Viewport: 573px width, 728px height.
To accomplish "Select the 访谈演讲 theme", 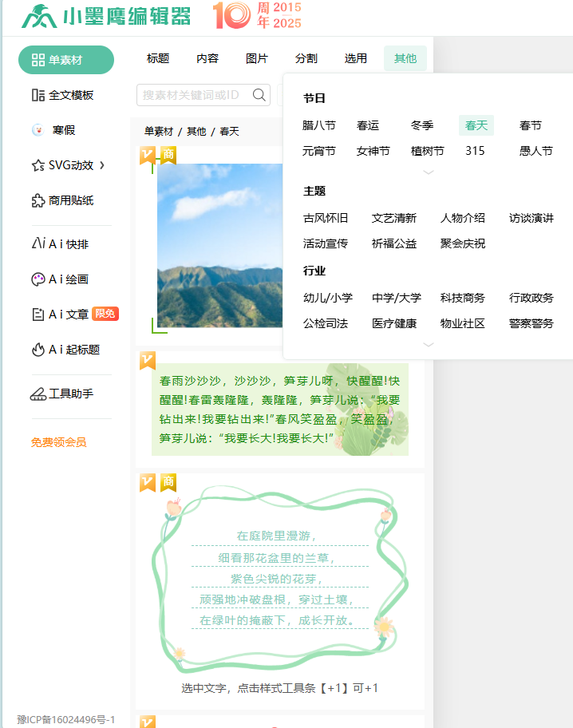I will [x=532, y=218].
